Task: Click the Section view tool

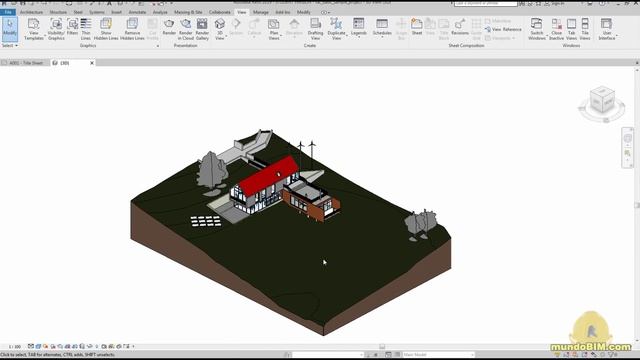Action: [236, 27]
